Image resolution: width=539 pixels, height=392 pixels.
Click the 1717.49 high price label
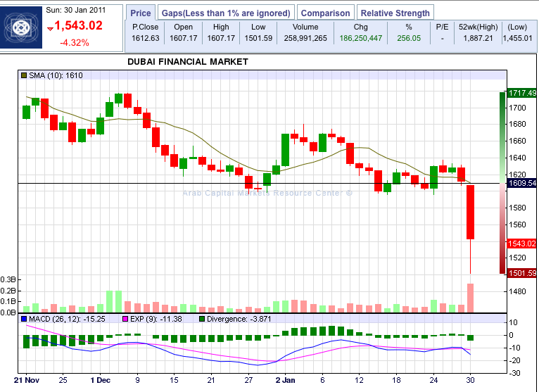(x=522, y=93)
